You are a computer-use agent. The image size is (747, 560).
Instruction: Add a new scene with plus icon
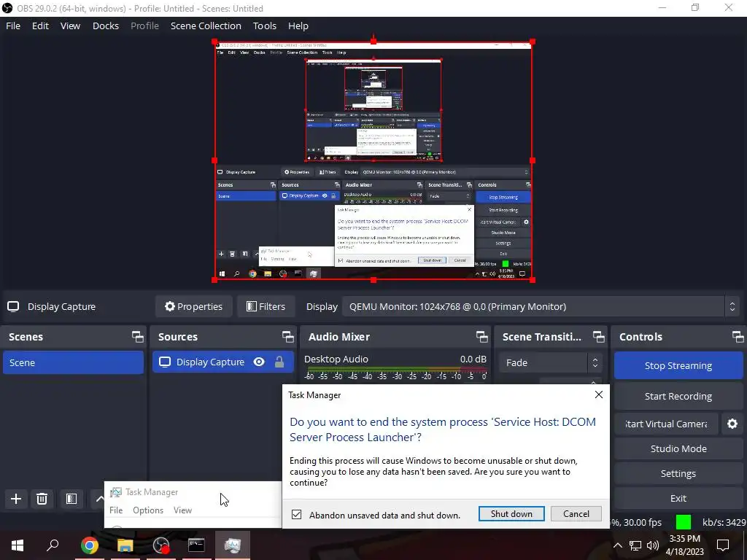pyautogui.click(x=16, y=499)
